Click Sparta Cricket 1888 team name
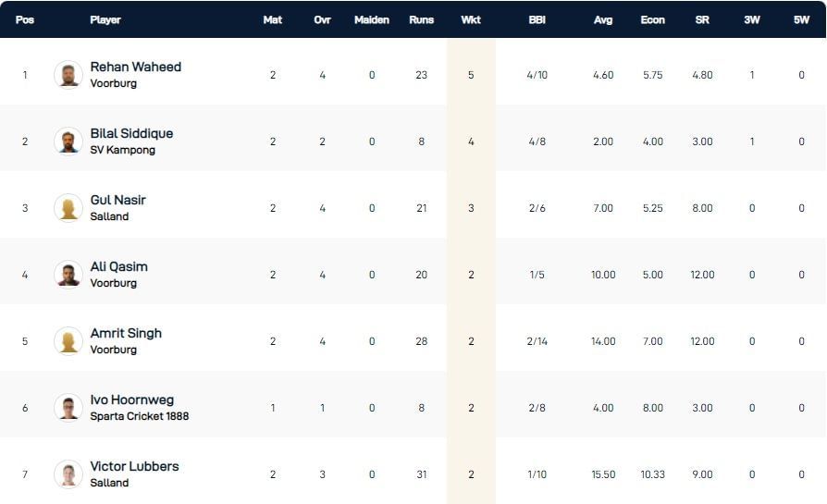The image size is (827, 504). tap(139, 416)
